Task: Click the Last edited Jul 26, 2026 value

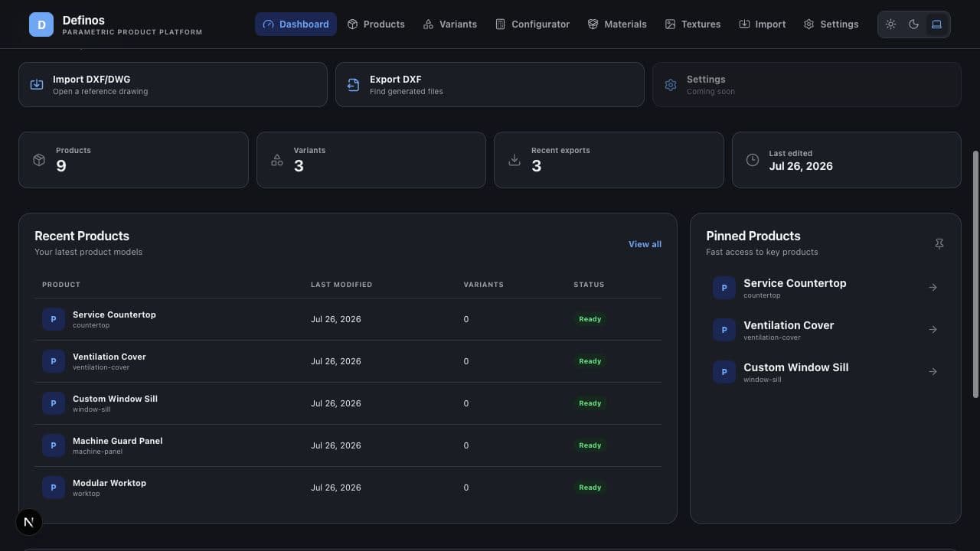Action: 801,166
